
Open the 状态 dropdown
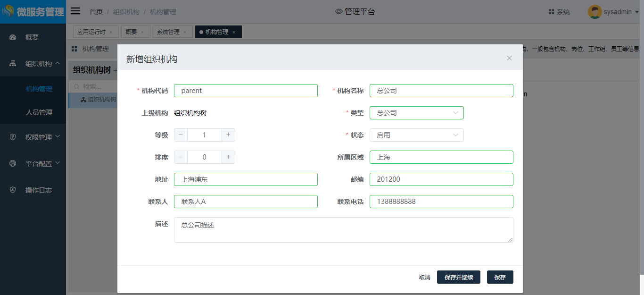(416, 135)
